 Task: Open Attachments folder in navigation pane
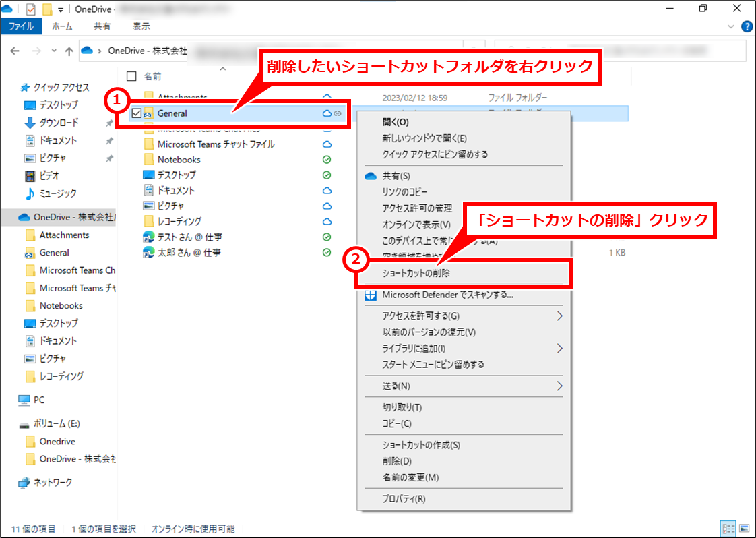click(x=64, y=235)
